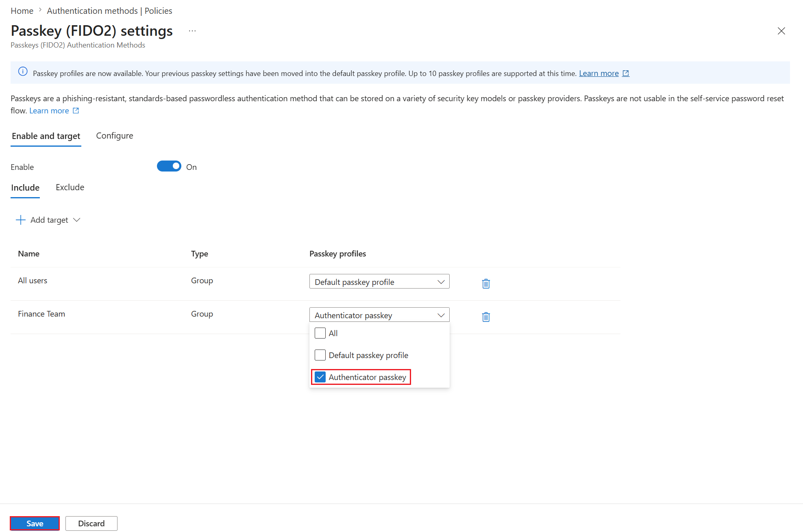803x532 pixels.
Task: Collapse the Finance Team passkey profile dropdown
Action: pos(379,315)
